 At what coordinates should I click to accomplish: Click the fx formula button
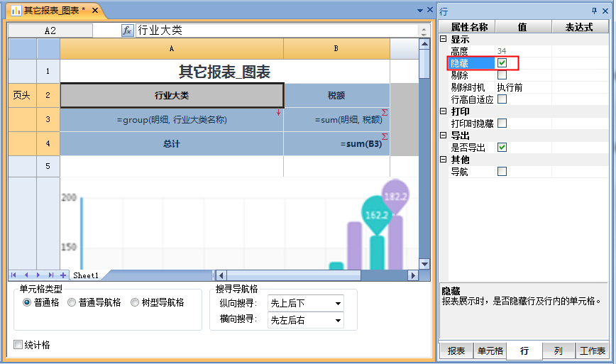pyautogui.click(x=128, y=31)
